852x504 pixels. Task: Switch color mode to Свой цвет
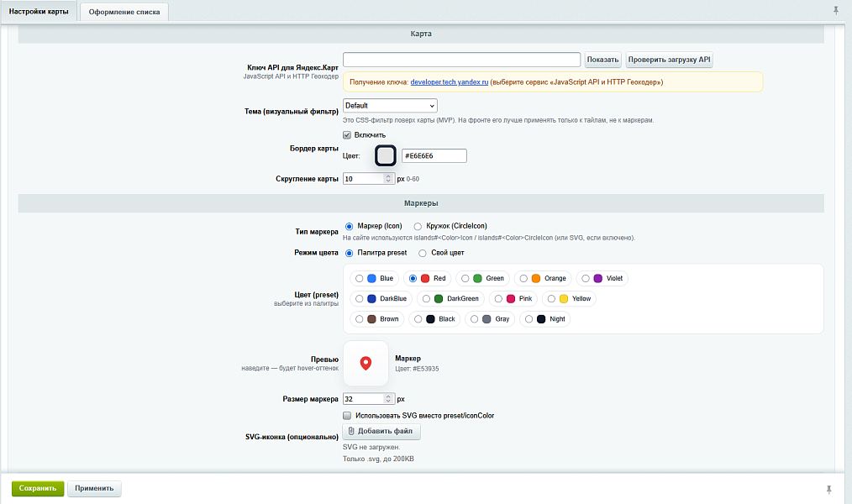pyautogui.click(x=422, y=253)
